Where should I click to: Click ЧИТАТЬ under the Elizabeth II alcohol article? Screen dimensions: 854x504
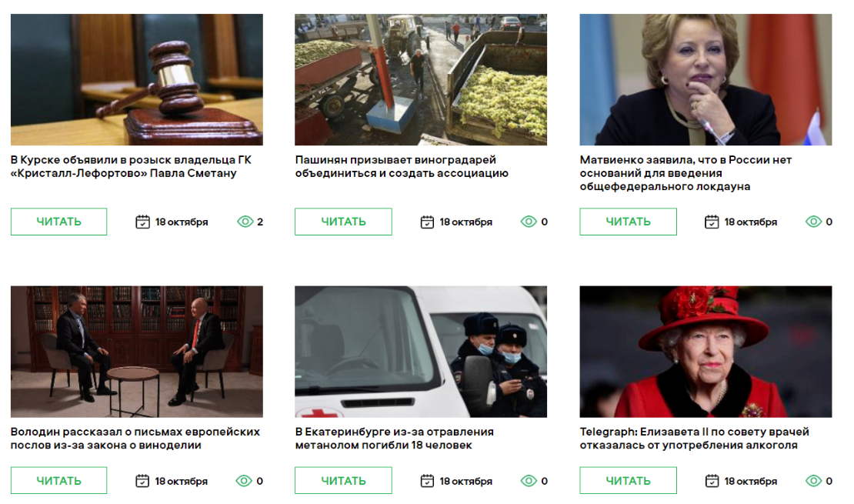(628, 481)
